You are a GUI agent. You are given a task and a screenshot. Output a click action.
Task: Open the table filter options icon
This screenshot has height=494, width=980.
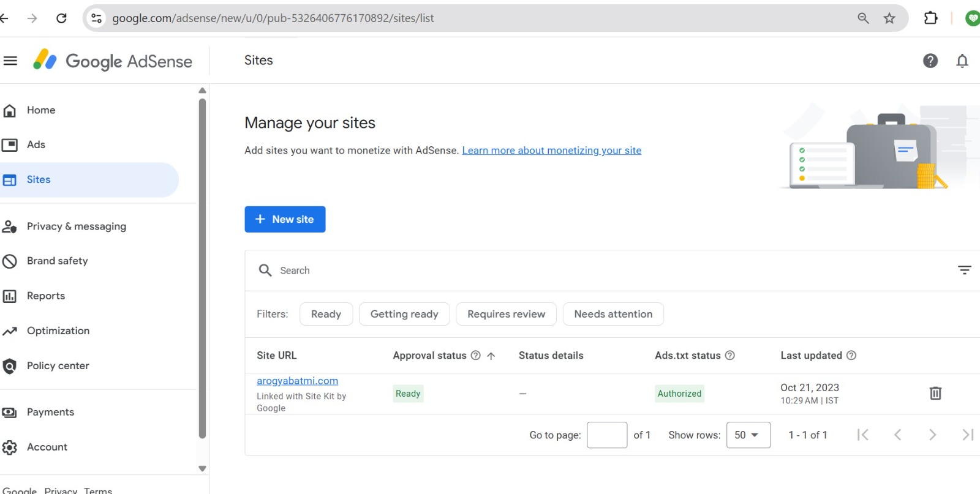pyautogui.click(x=965, y=270)
